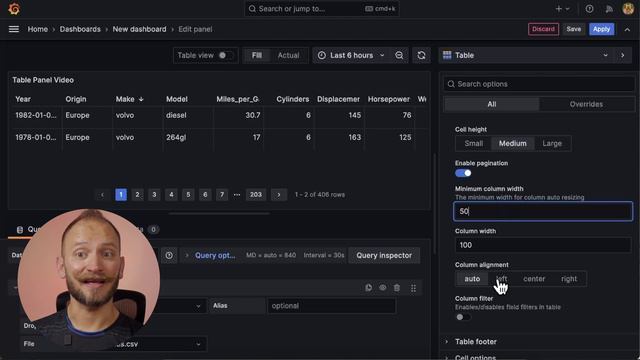640x360 pixels.
Task: Open the Query inspector
Action: 384,256
